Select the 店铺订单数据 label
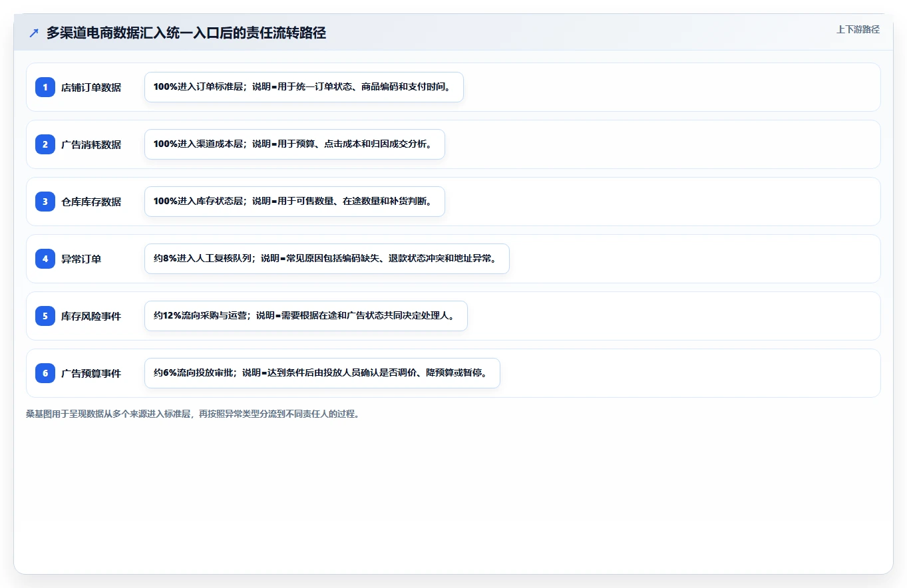The image size is (907, 588). 91,87
